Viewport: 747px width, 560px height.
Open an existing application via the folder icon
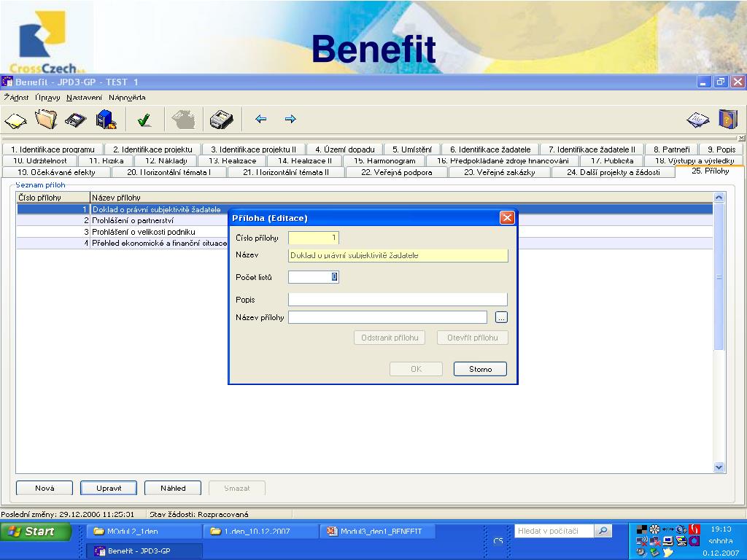point(46,119)
